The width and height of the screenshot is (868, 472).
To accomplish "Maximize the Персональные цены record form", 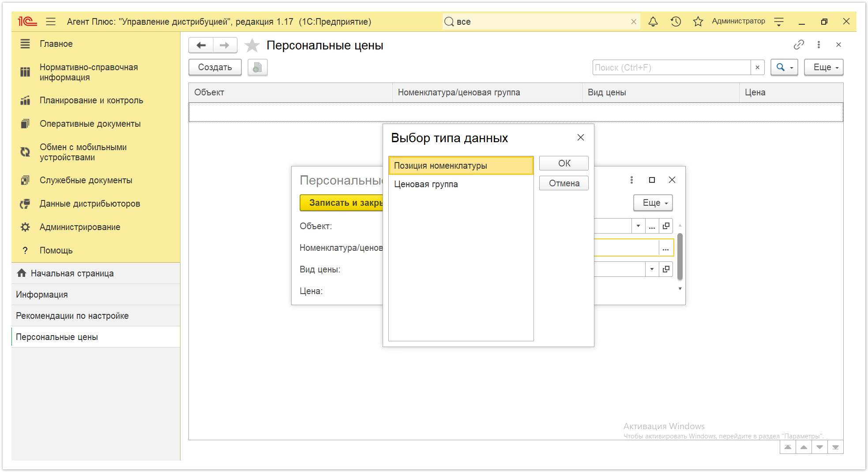I will coord(652,180).
